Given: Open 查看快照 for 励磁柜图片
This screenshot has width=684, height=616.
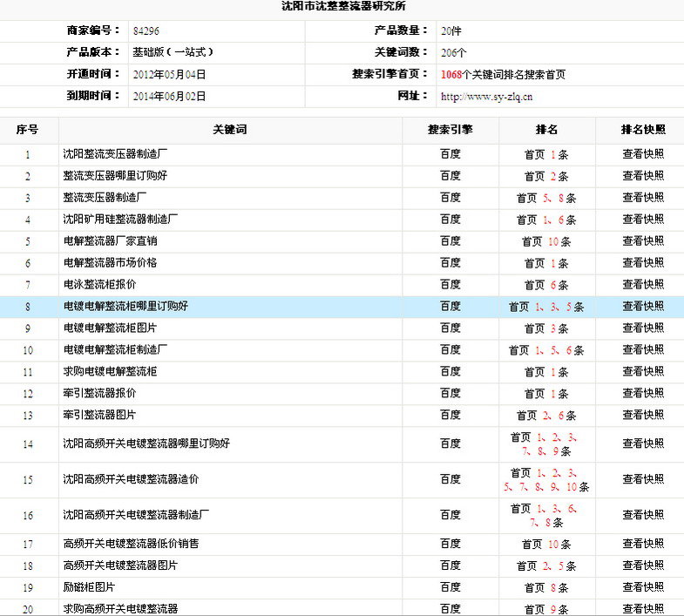Looking at the screenshot, I should (643, 587).
